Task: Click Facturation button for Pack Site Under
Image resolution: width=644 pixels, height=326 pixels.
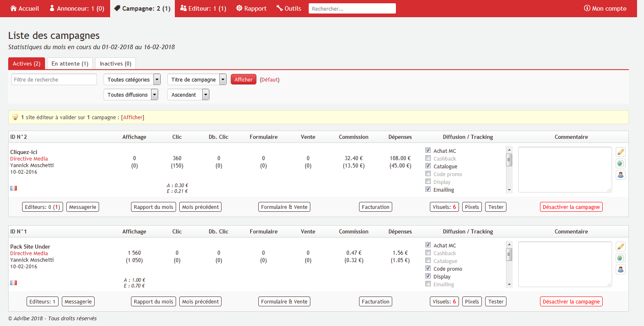Action: [x=375, y=302]
